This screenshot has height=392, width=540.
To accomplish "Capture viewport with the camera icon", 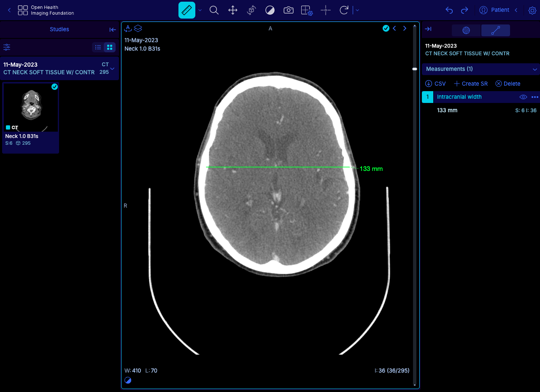I will (x=289, y=10).
